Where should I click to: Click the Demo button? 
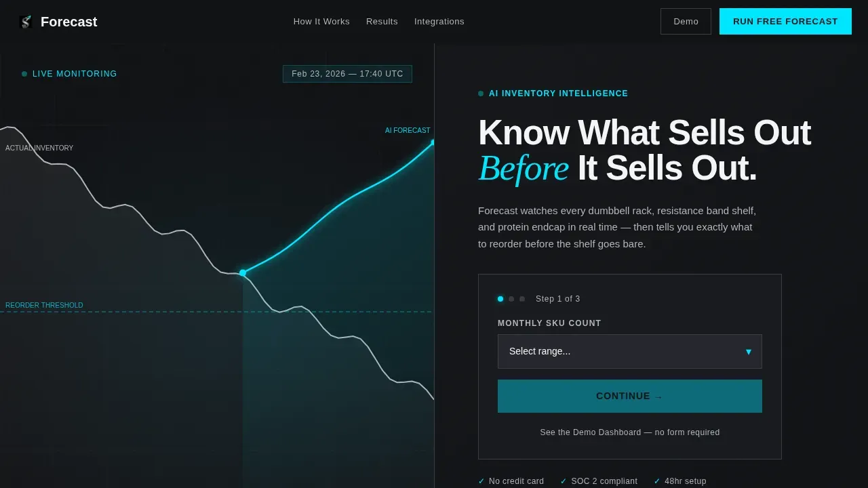pos(686,22)
